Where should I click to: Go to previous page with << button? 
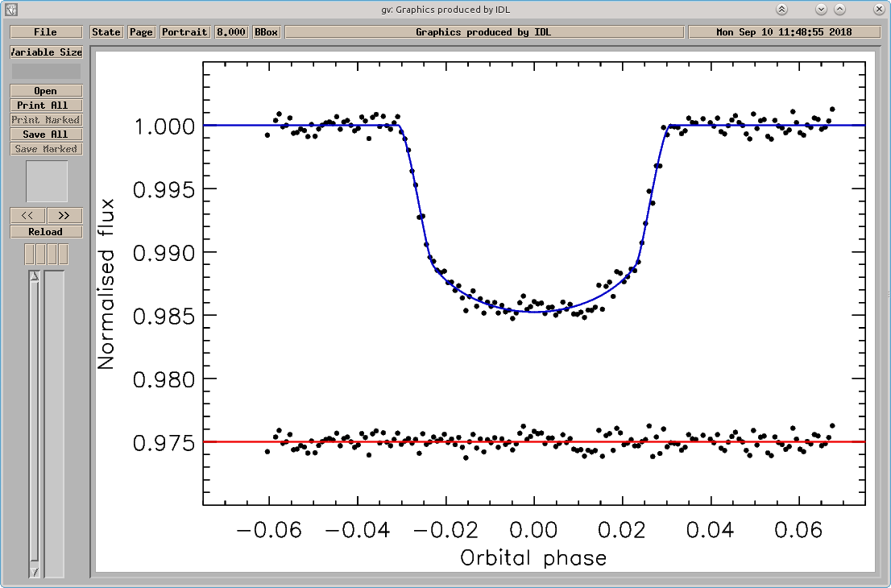coord(27,215)
